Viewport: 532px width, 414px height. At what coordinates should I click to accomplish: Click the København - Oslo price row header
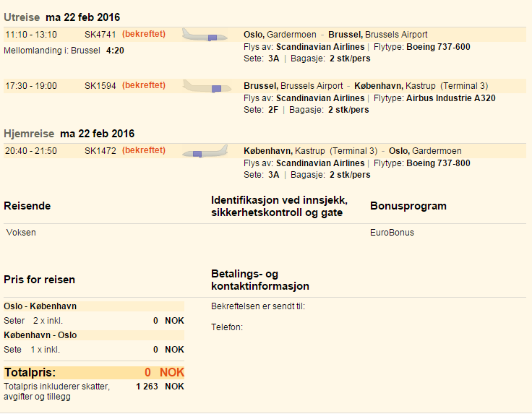40,335
